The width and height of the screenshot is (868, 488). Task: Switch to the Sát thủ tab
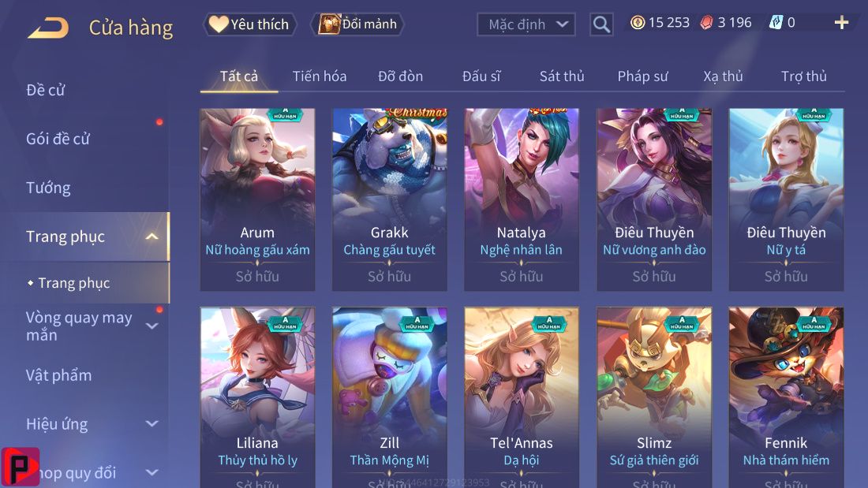coord(562,76)
